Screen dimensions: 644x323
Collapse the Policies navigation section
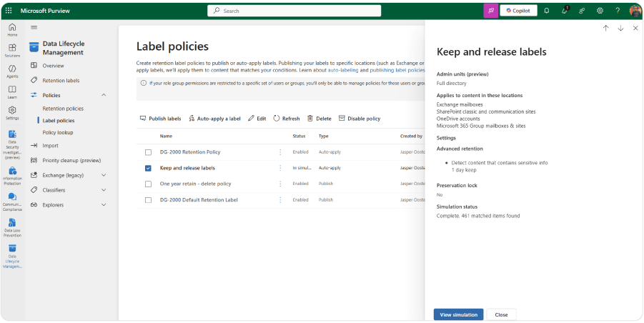[104, 95]
